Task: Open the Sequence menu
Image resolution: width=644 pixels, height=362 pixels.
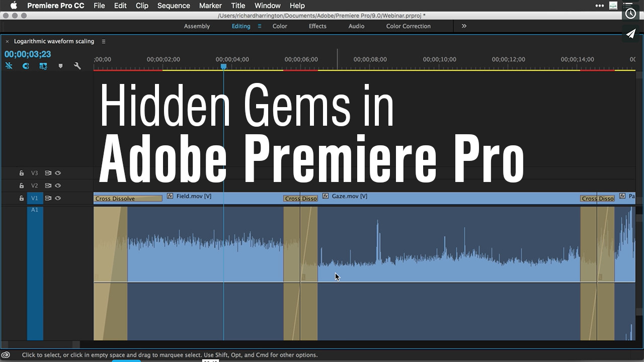Action: click(174, 6)
